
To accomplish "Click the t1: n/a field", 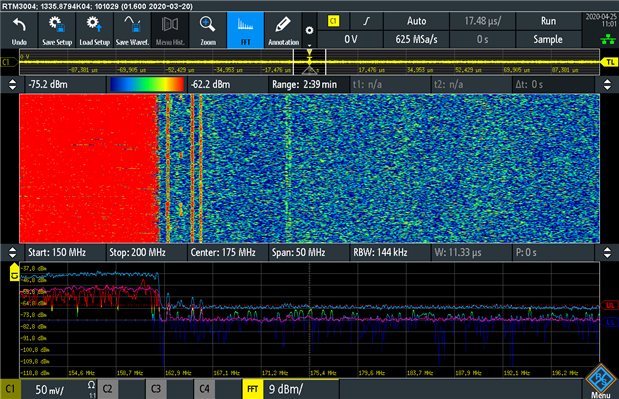I will coord(390,84).
